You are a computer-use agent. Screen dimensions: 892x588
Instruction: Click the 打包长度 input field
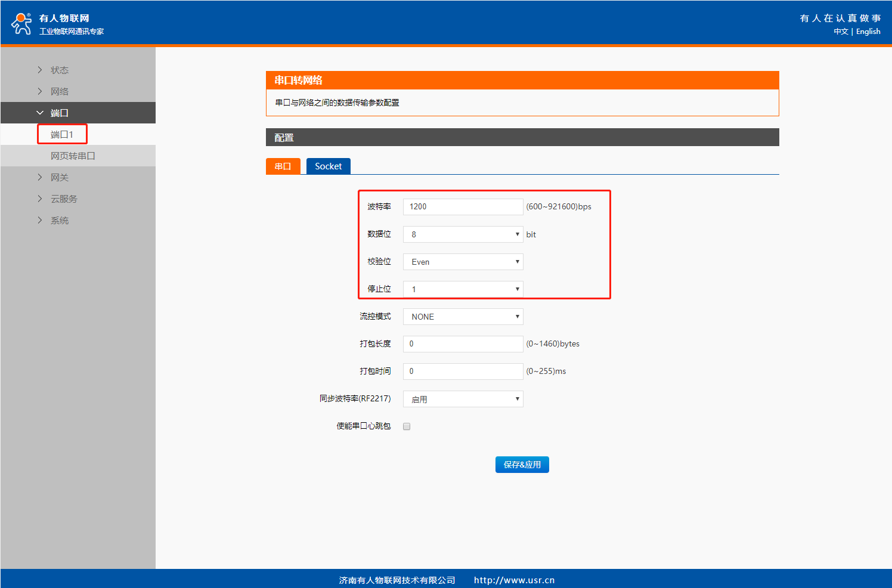[x=463, y=344]
